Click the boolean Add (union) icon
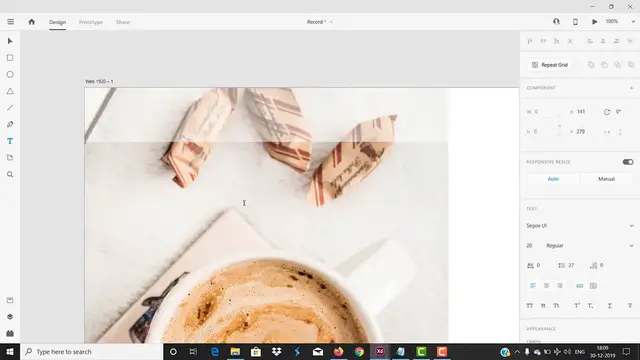Screen dimensions: 640x360 pyautogui.click(x=591, y=64)
